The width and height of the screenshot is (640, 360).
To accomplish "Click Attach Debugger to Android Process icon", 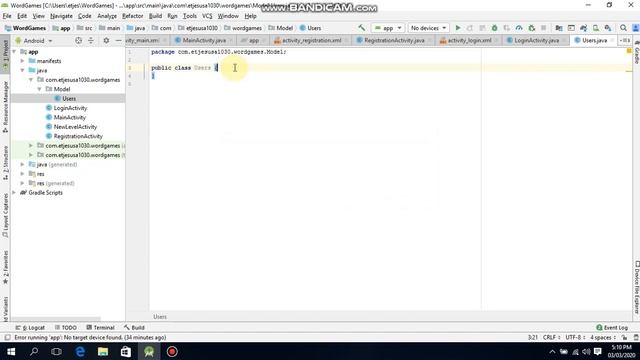I will tap(531, 28).
